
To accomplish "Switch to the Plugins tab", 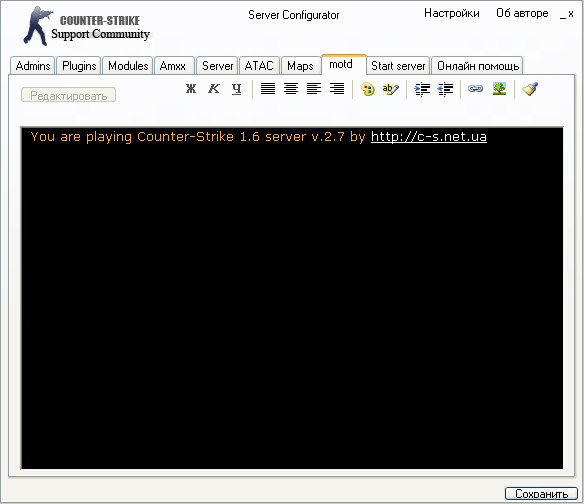I will tap(79, 66).
